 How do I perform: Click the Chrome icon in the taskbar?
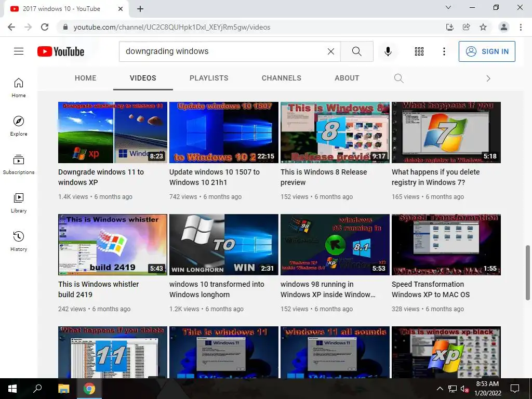click(89, 389)
